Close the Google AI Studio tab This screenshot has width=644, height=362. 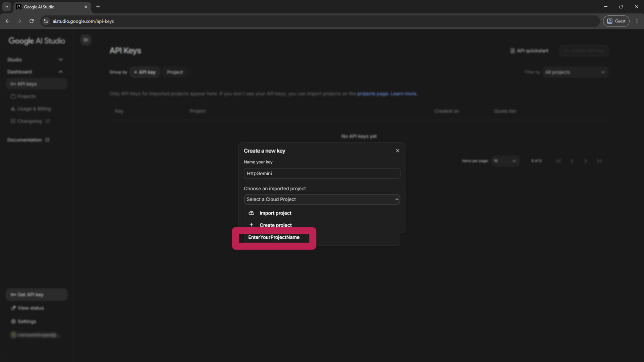[86, 7]
